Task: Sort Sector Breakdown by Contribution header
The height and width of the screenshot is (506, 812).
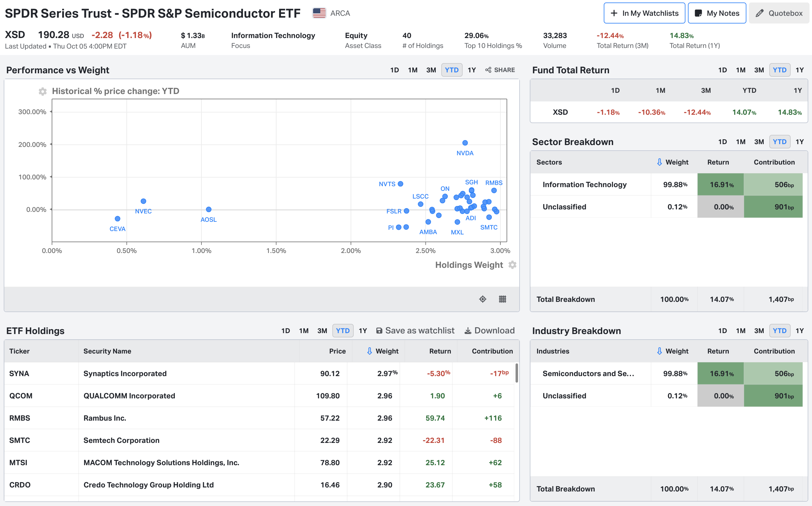Action: [774, 162]
